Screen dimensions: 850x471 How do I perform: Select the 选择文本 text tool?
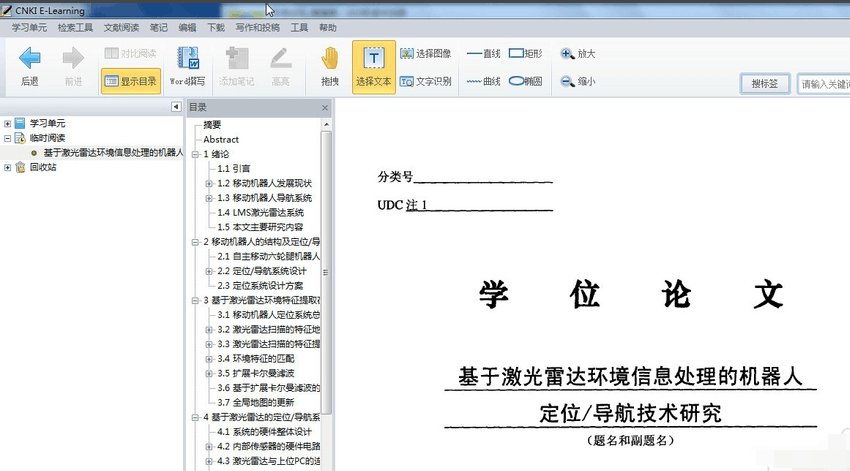point(374,67)
